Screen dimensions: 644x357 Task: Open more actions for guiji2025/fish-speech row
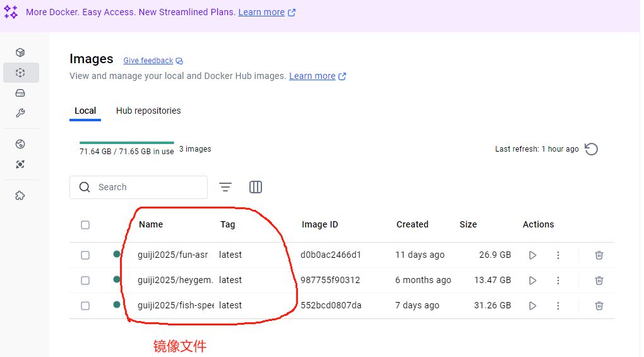click(558, 306)
